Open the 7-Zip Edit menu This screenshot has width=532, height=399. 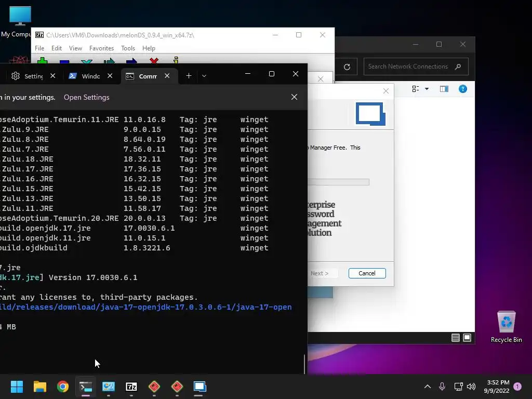pos(56,48)
